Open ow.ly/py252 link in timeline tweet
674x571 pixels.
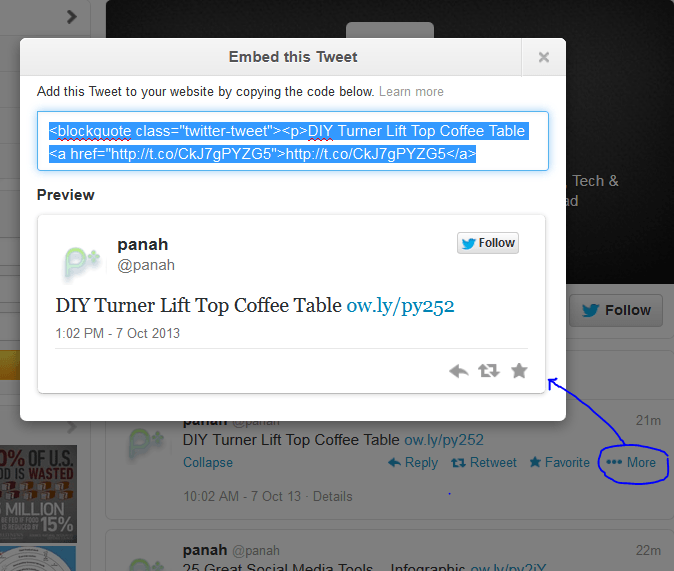point(444,440)
